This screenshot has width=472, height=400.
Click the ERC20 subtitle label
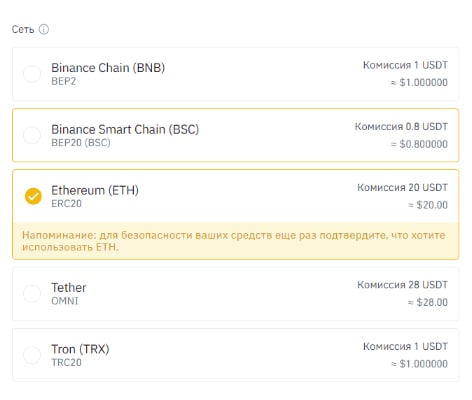[x=66, y=204]
